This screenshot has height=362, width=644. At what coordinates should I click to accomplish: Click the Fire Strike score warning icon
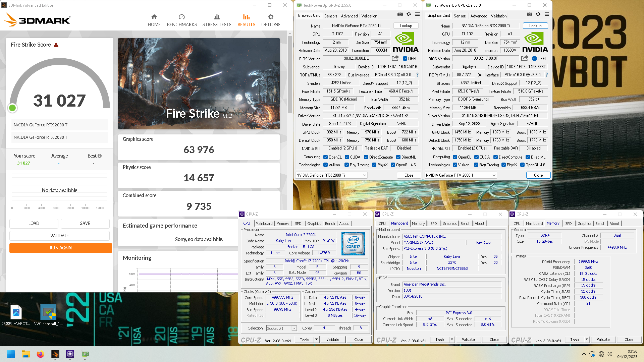[x=56, y=45]
